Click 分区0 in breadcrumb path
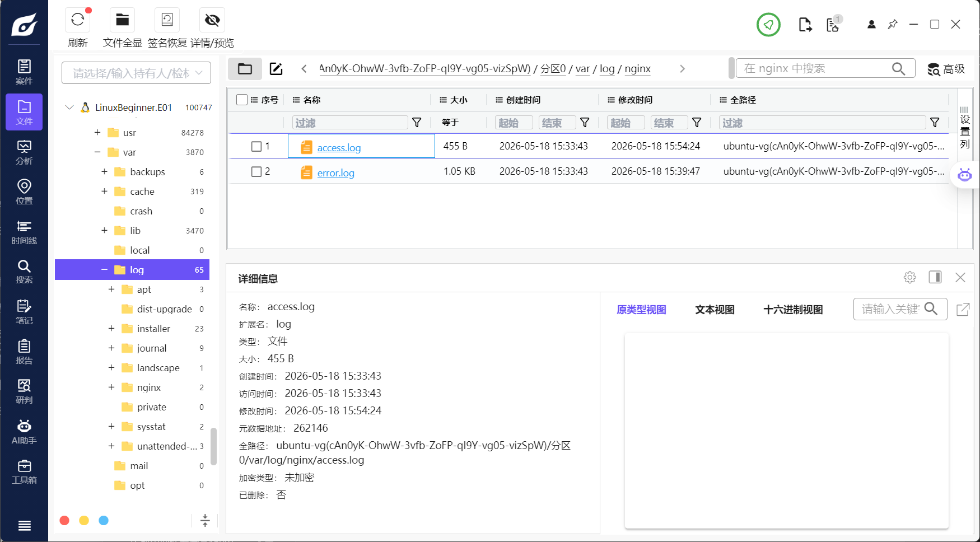Image resolution: width=980 pixels, height=542 pixels. (x=553, y=69)
